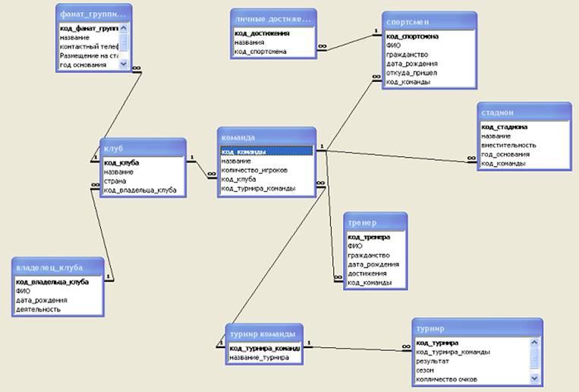Screen dimensions: 579x392
Task: Select откуда_пришел field in спортсмен table
Action: 412,73
